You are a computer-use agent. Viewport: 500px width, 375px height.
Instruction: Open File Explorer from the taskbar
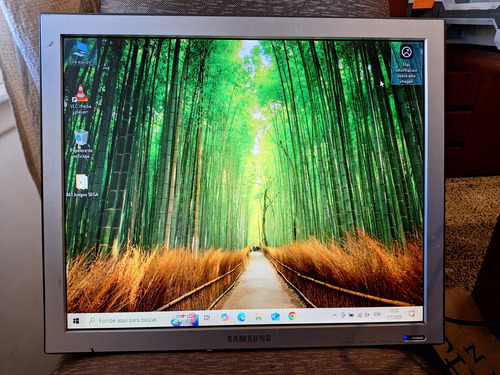(x=258, y=317)
